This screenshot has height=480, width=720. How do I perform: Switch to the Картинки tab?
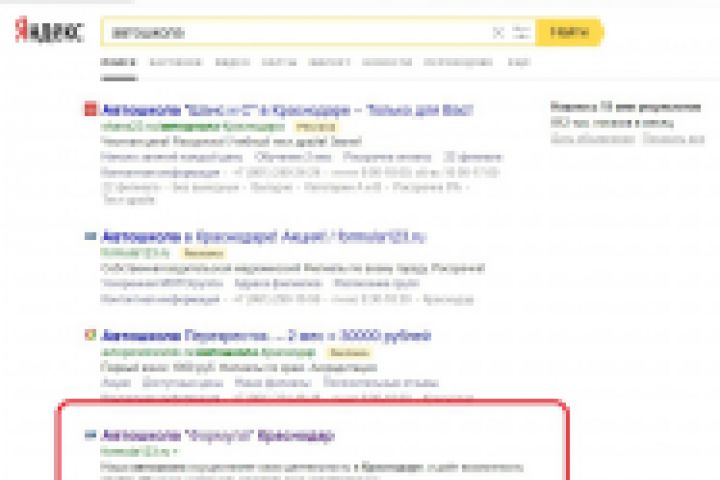(176, 62)
